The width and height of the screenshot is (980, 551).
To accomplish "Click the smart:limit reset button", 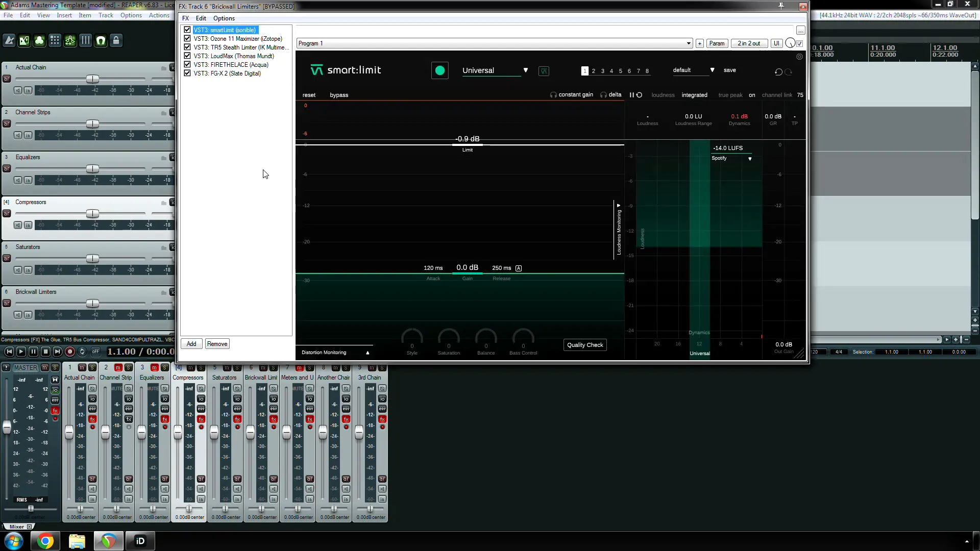I will coord(309,95).
